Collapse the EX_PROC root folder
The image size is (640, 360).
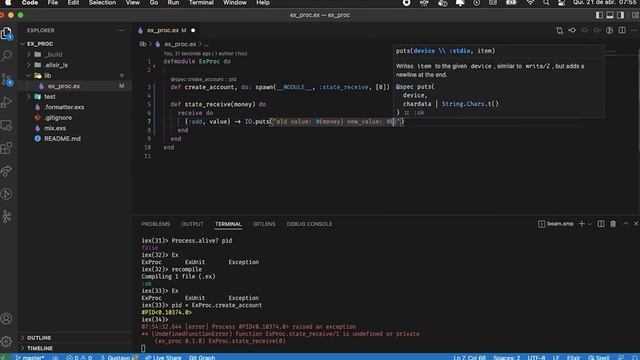click(x=40, y=44)
